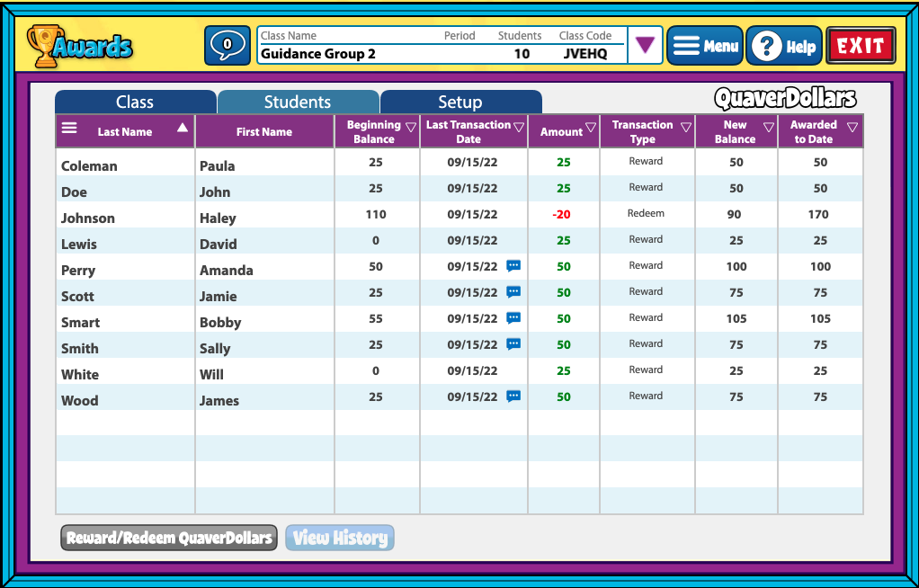Click first name Amanda
Screen dimensions: 919x588
pos(227,271)
